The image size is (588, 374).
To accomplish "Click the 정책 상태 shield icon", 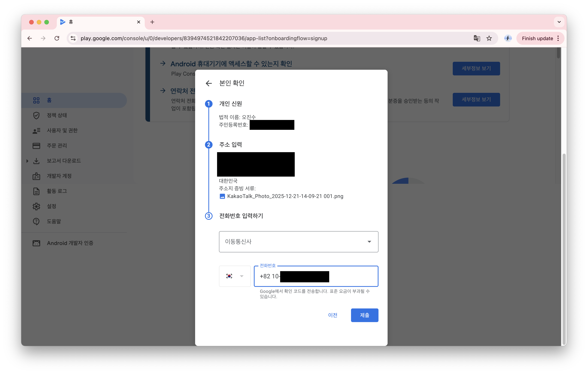I will click(36, 115).
